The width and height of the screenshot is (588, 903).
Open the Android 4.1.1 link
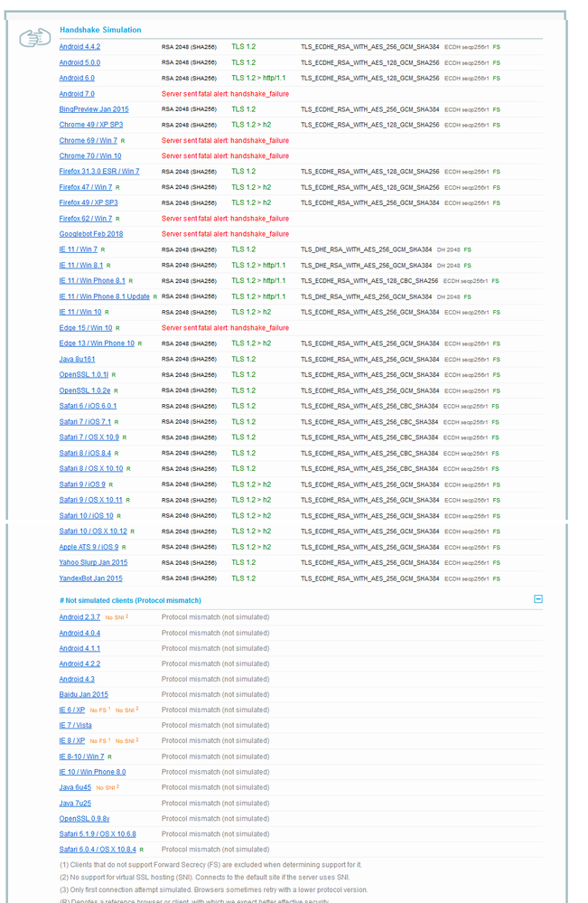pyautogui.click(x=79, y=648)
